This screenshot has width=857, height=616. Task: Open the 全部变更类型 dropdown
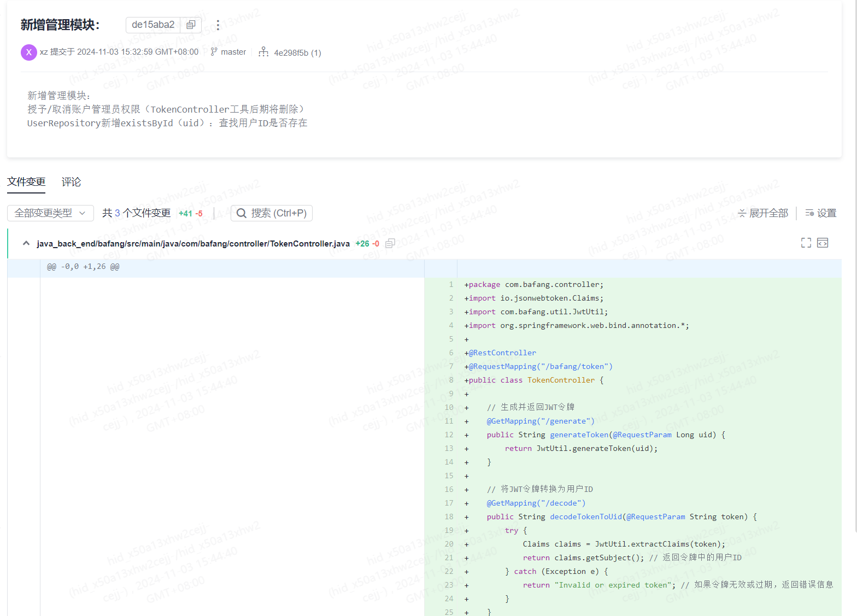(x=50, y=213)
